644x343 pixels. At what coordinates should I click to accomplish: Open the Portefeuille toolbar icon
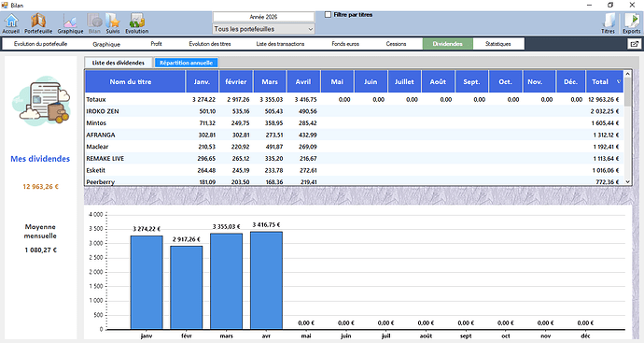coord(38,23)
